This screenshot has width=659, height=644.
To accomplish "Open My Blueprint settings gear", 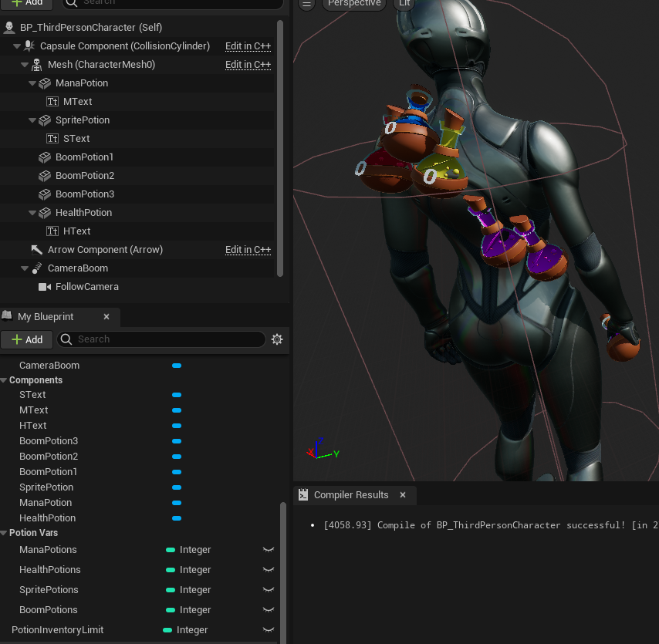I will click(x=277, y=339).
